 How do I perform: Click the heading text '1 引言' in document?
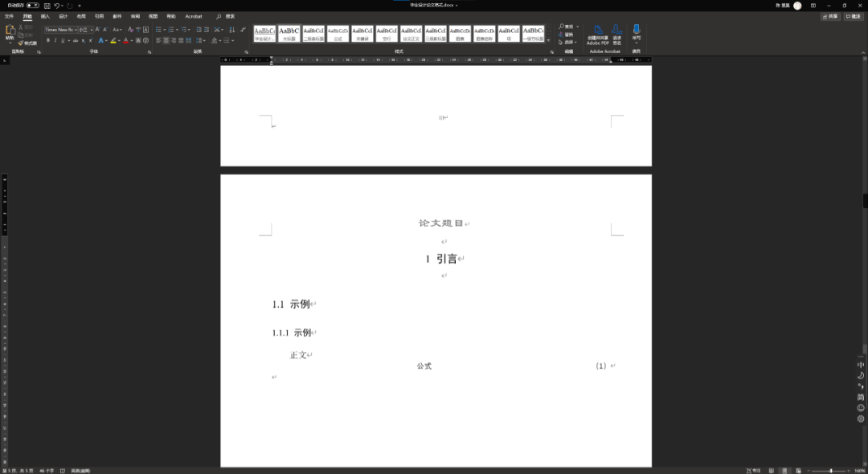click(x=442, y=259)
